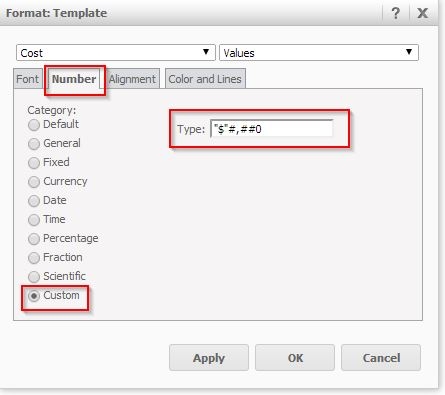Image resolution: width=445 pixels, height=395 pixels.
Task: Select the Number tab
Action: point(74,79)
